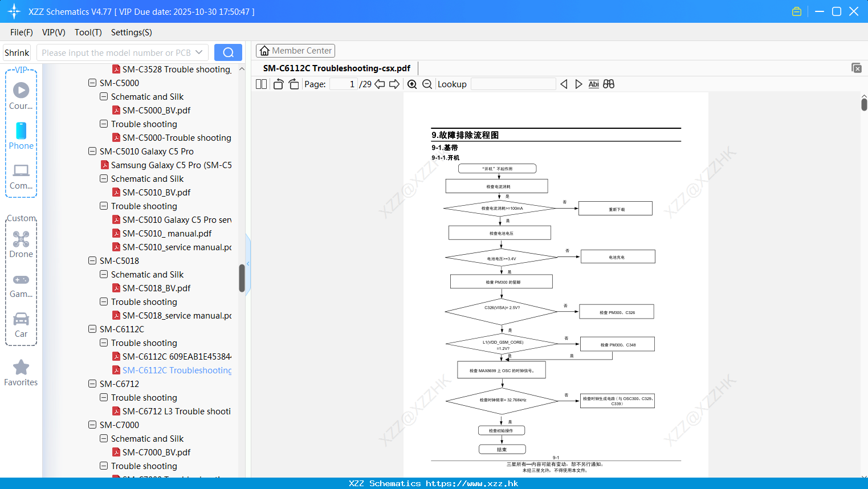
Task: Find next lookup match
Action: pos(578,84)
